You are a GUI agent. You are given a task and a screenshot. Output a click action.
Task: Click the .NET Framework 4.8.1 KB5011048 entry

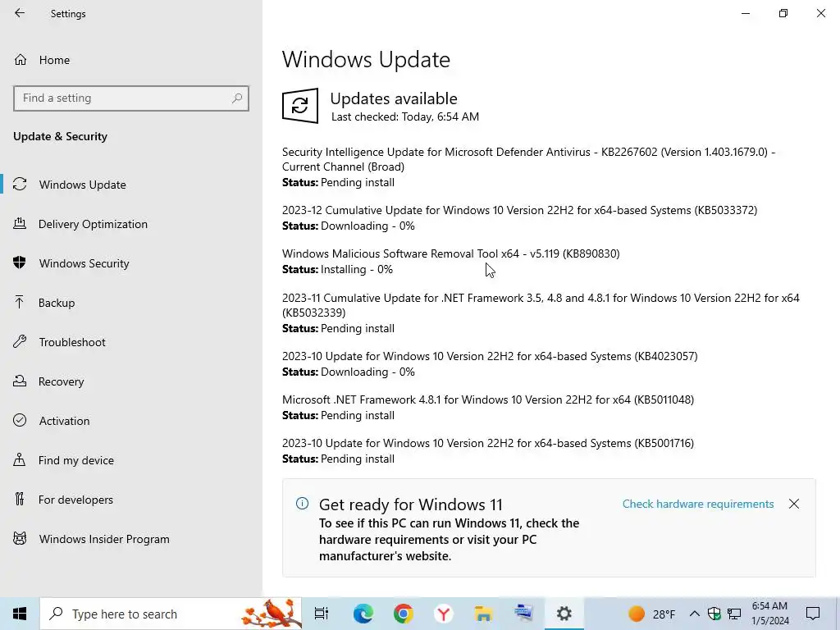(x=488, y=399)
